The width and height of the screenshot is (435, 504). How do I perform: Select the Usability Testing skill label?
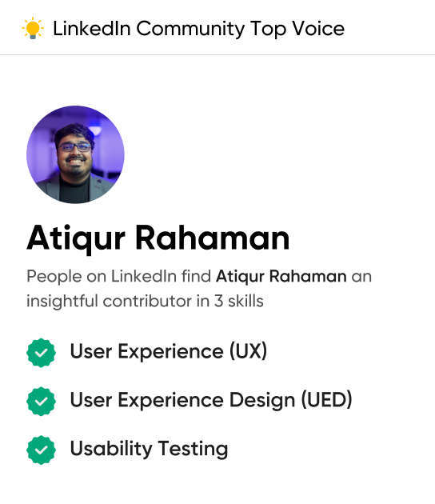click(x=149, y=449)
